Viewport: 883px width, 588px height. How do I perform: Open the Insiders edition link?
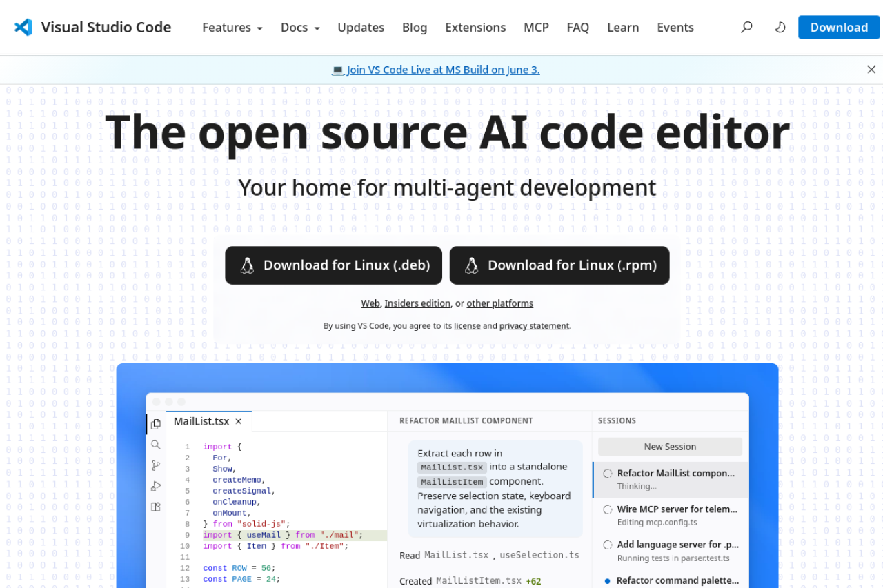[x=417, y=303]
